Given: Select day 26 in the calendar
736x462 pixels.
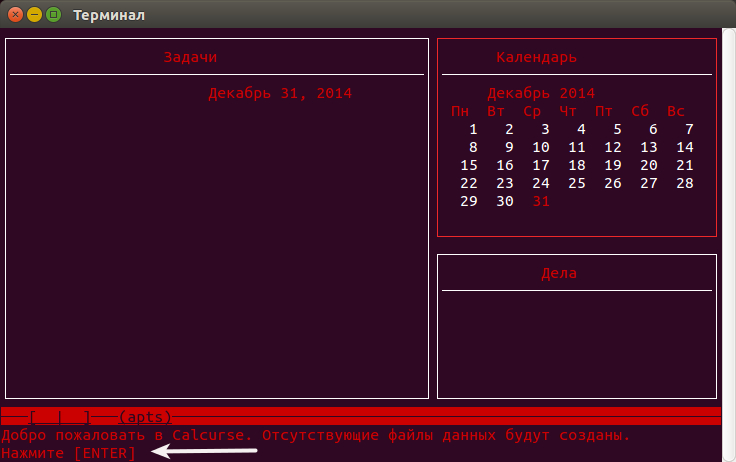Looking at the screenshot, I should pyautogui.click(x=613, y=183).
